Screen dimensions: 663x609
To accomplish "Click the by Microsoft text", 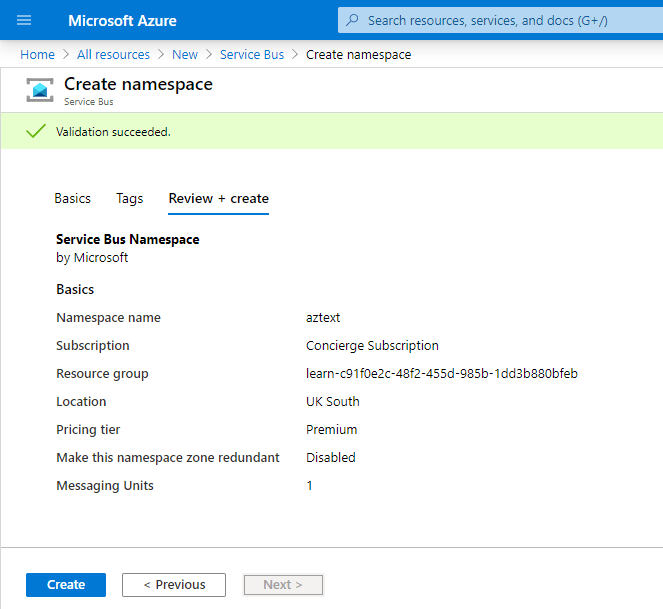I will click(92, 258).
